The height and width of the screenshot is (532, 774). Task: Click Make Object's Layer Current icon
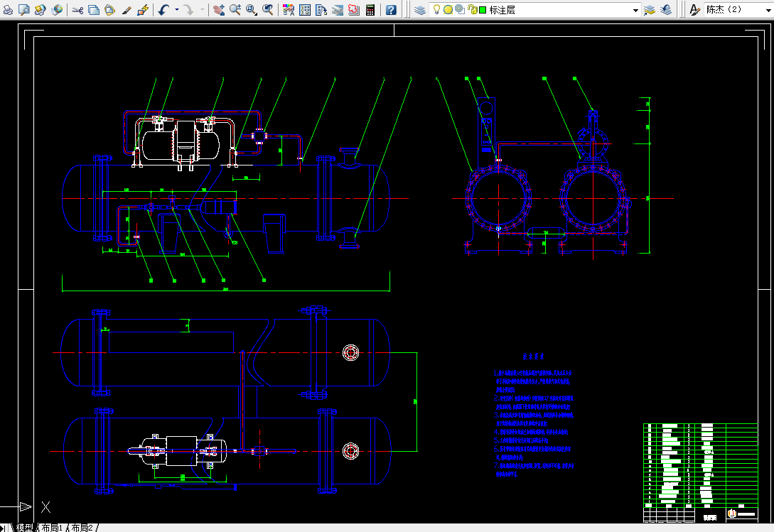[x=650, y=9]
